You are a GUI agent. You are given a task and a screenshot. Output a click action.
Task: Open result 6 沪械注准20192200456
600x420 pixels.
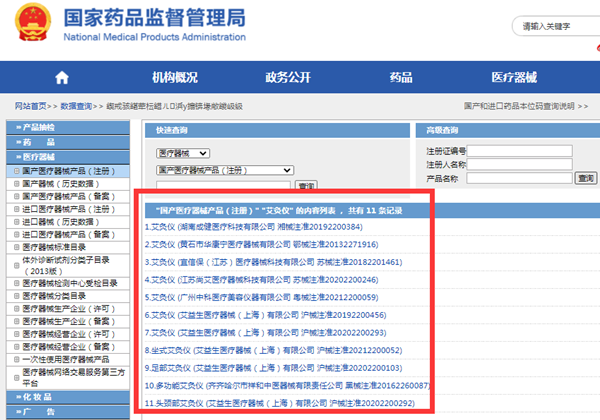(x=266, y=315)
